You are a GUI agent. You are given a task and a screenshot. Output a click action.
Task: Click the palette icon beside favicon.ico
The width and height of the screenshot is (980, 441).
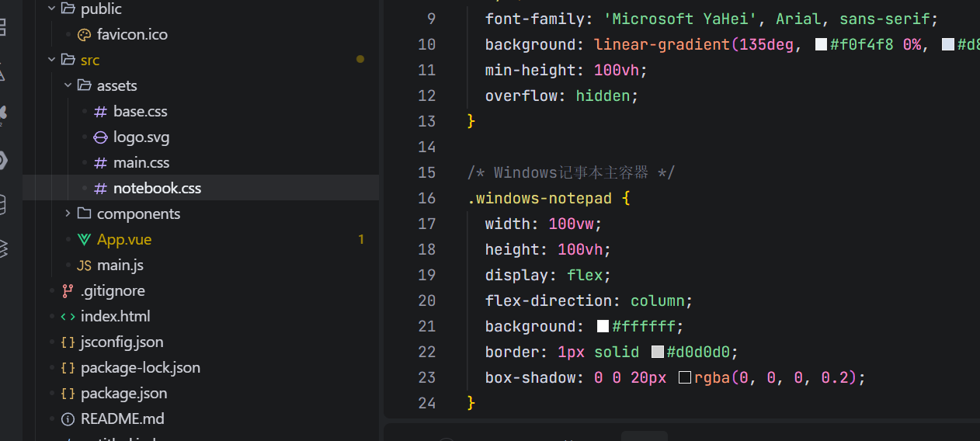coord(84,35)
